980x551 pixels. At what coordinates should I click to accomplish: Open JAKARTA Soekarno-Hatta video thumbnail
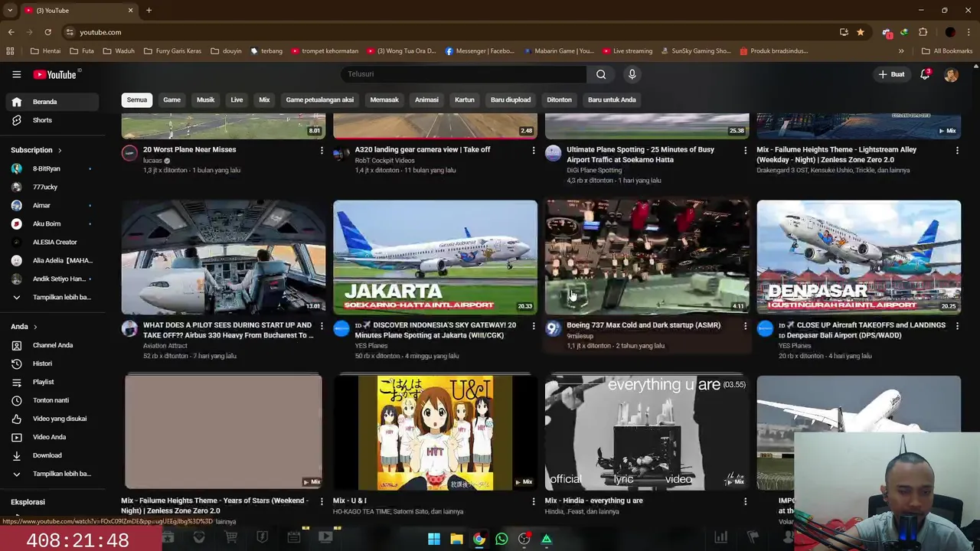coord(435,257)
